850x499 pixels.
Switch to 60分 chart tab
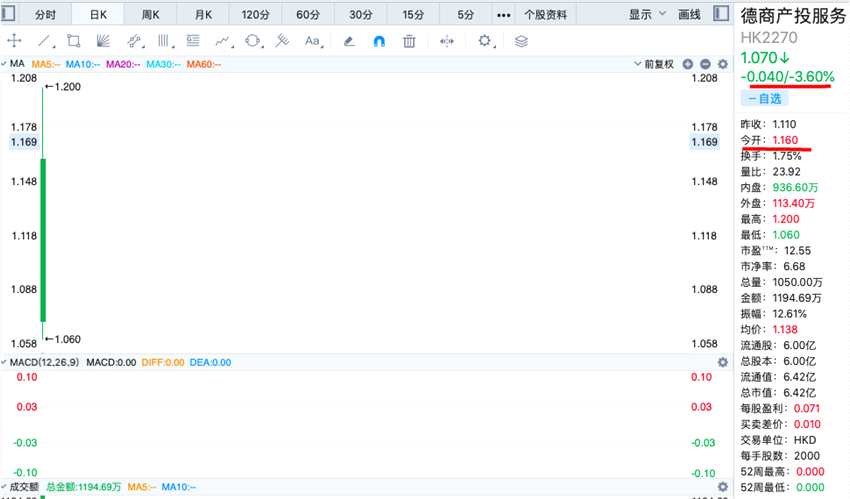point(308,15)
